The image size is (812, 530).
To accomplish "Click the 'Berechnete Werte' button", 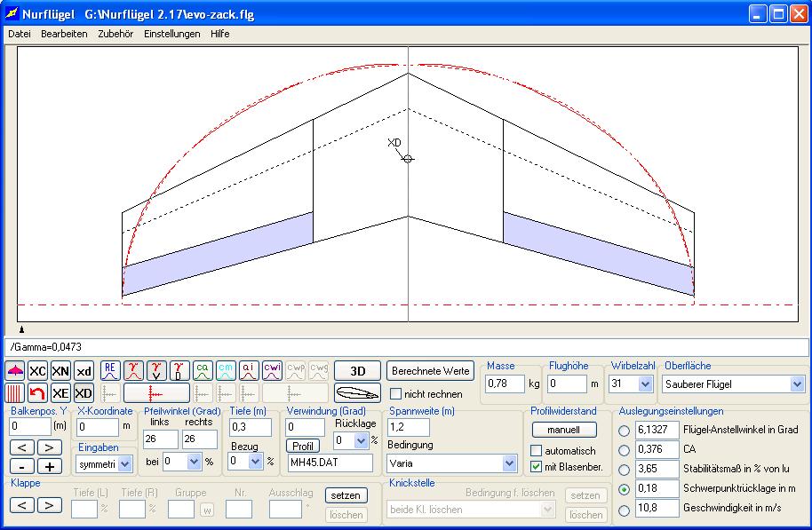I will [431, 371].
